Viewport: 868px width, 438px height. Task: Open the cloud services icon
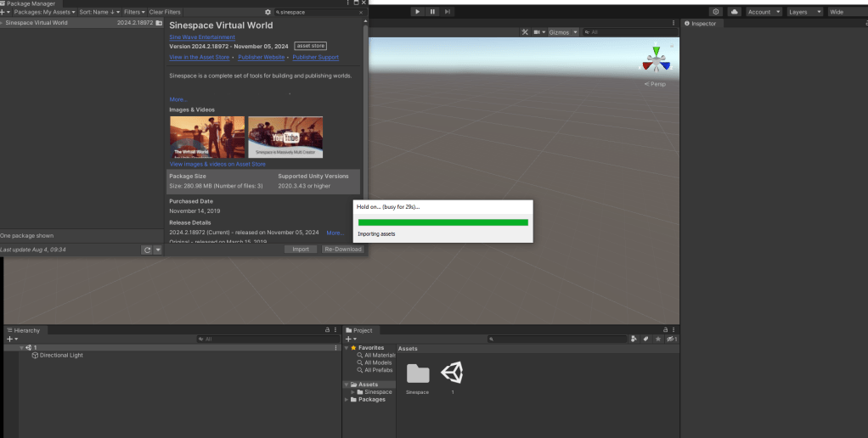coord(735,12)
